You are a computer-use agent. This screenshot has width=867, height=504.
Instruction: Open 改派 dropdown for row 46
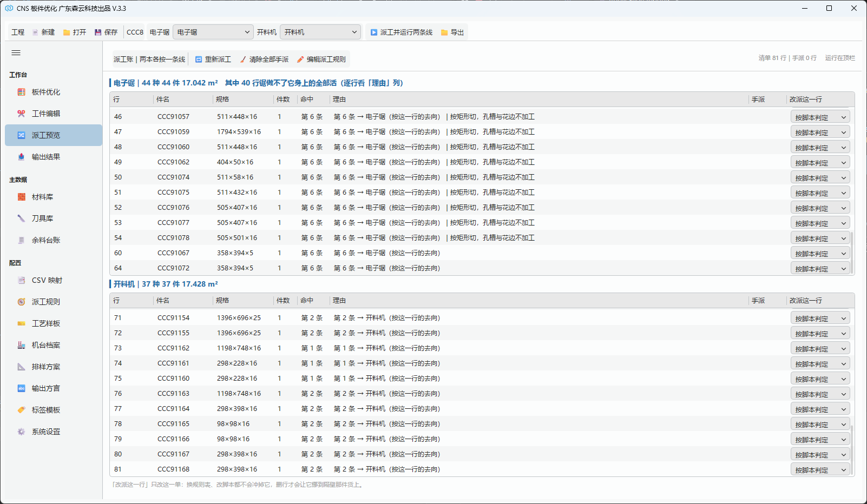[820, 117]
